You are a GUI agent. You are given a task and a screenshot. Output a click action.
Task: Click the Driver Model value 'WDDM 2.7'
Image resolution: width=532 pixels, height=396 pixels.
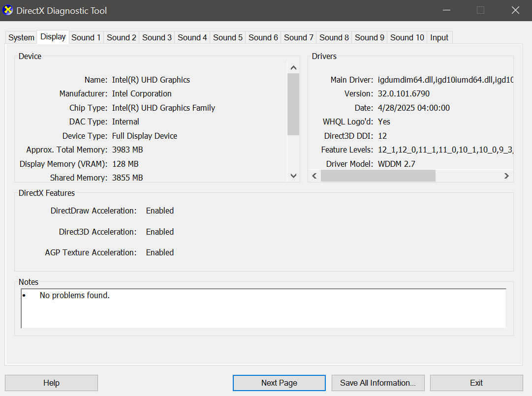[396, 164]
